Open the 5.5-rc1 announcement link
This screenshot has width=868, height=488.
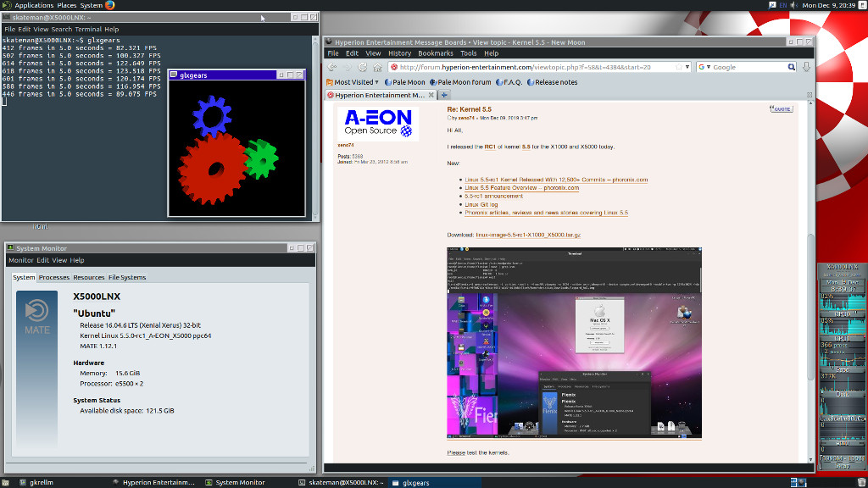(x=494, y=197)
